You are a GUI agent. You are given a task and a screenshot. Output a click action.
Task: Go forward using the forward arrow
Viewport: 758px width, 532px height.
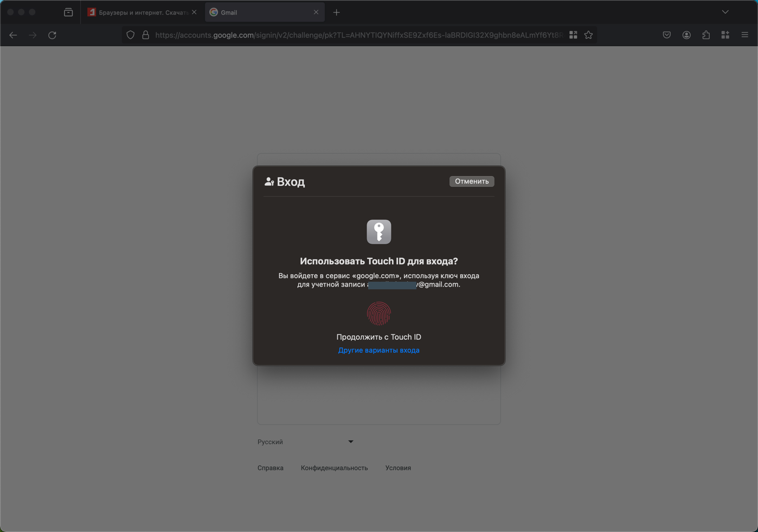[33, 35]
